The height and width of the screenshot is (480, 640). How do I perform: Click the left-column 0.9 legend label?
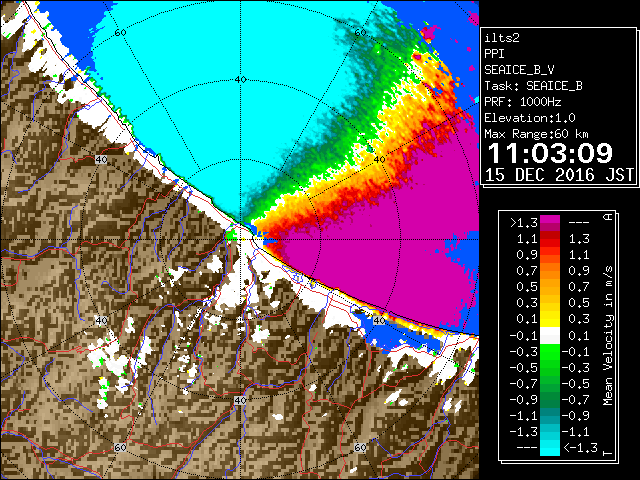click(527, 255)
